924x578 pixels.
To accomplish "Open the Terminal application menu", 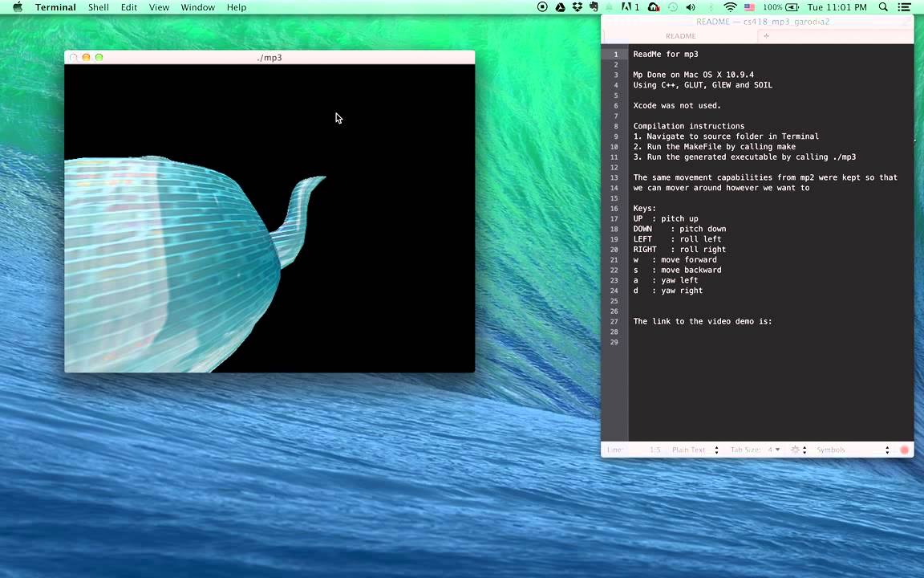I will coord(55,7).
